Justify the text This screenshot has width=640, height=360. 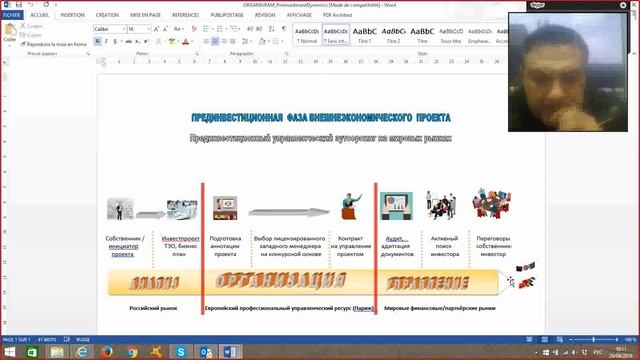coord(233,41)
